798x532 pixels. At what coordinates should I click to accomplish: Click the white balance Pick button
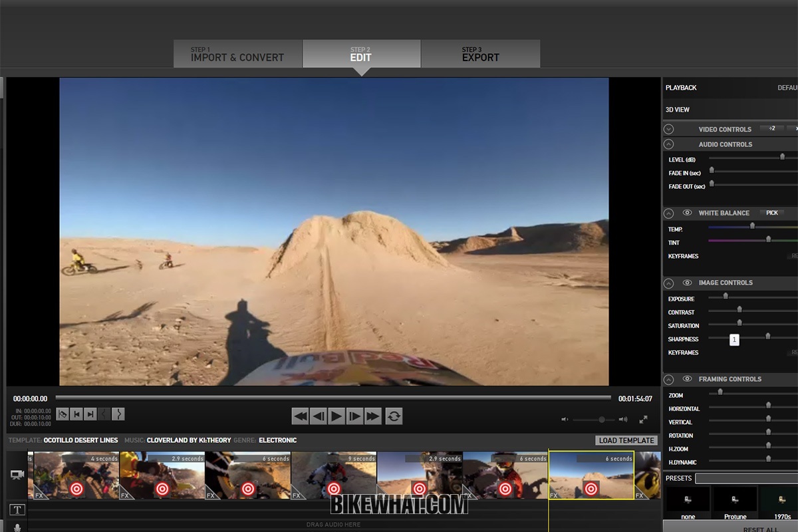tap(771, 213)
